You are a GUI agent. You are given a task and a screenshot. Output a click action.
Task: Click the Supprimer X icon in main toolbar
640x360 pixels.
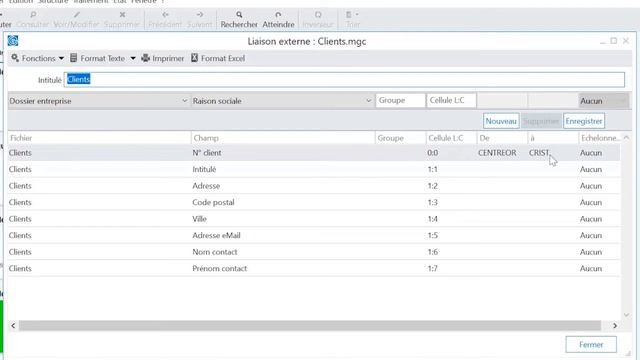click(122, 15)
